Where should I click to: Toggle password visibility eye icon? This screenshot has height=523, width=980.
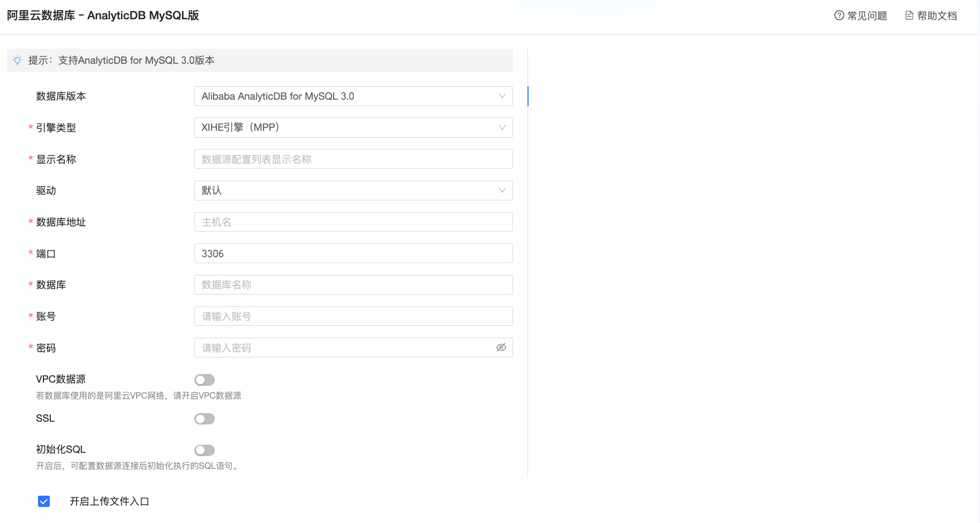click(501, 348)
